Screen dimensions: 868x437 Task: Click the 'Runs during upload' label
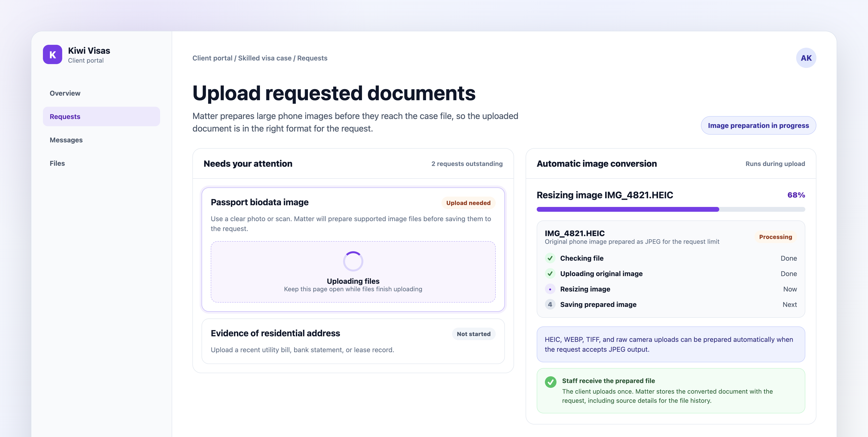click(775, 164)
